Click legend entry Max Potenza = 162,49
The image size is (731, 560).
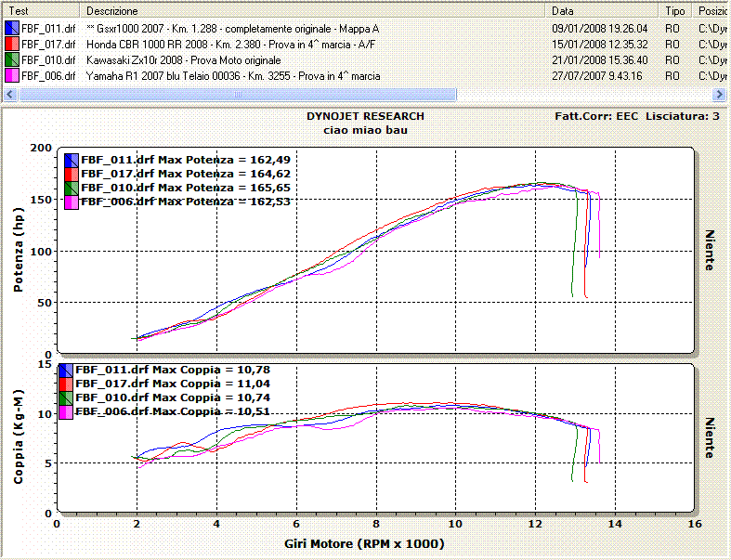click(x=186, y=160)
